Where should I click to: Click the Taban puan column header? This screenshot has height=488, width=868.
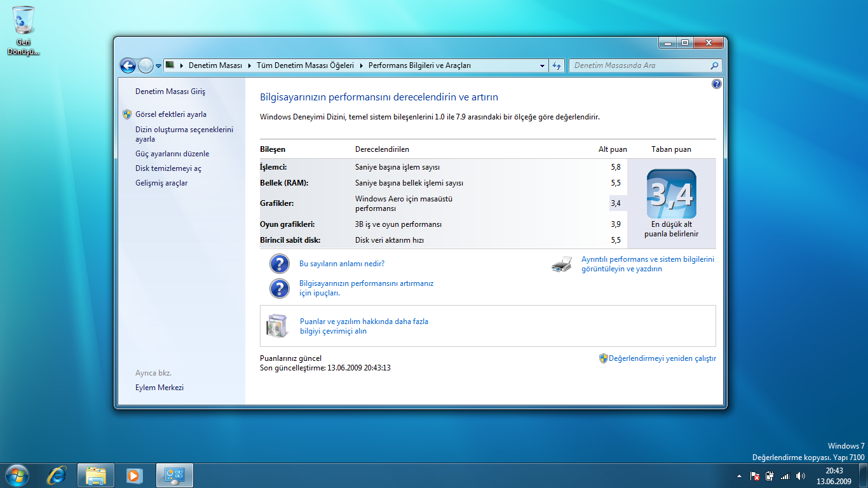[671, 149]
